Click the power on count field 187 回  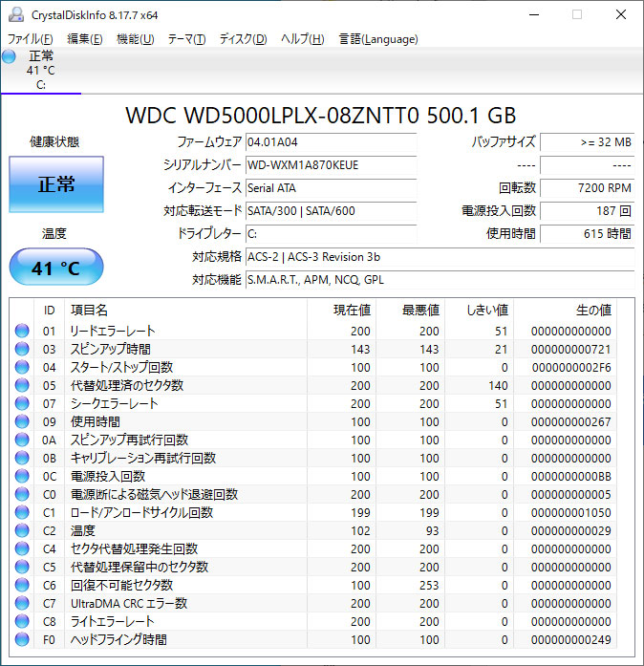(x=588, y=211)
